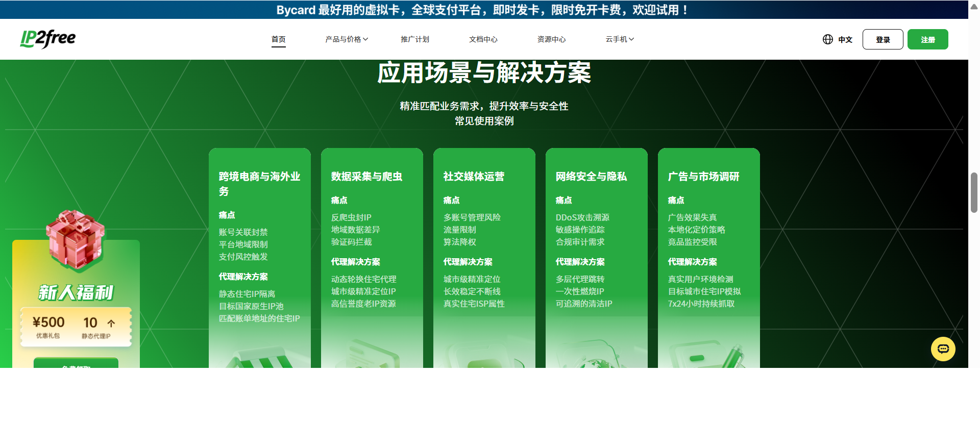This screenshot has height=422, width=980.
Task: Click the IP2free logo
Action: pyautogui.click(x=48, y=39)
